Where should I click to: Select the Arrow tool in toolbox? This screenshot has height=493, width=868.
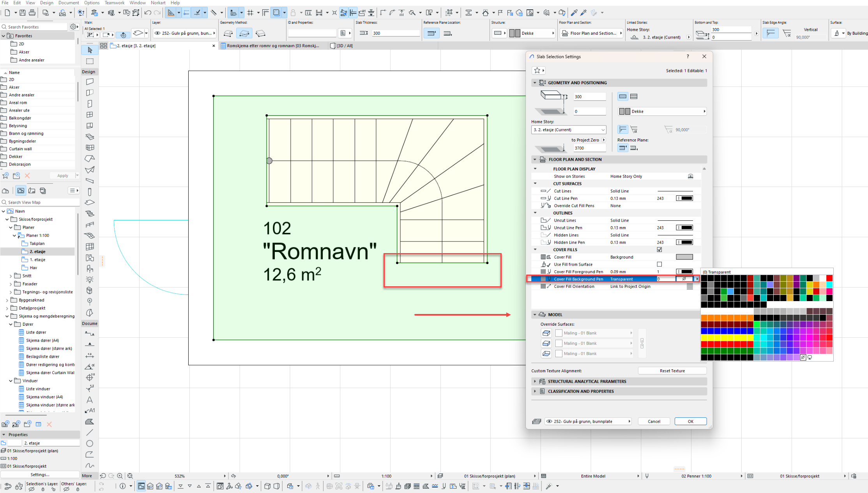pyautogui.click(x=90, y=50)
